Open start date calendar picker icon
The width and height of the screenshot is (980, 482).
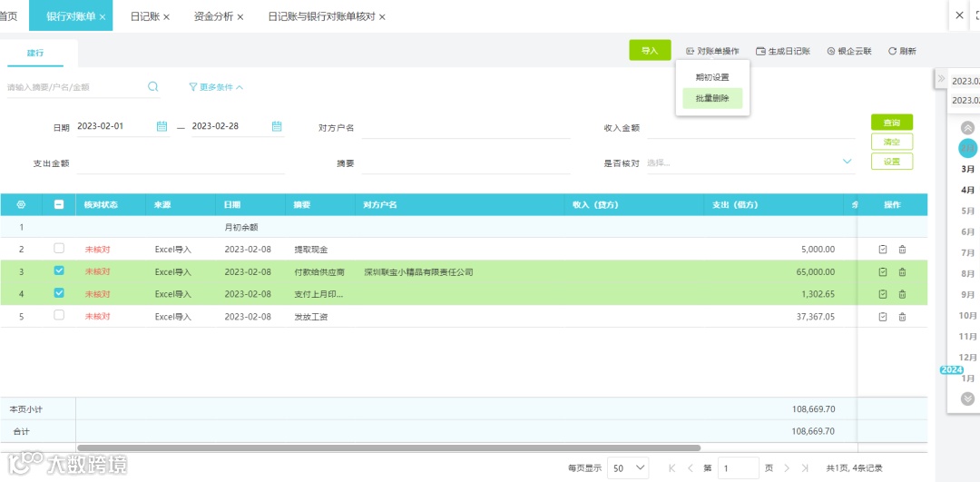tap(162, 126)
